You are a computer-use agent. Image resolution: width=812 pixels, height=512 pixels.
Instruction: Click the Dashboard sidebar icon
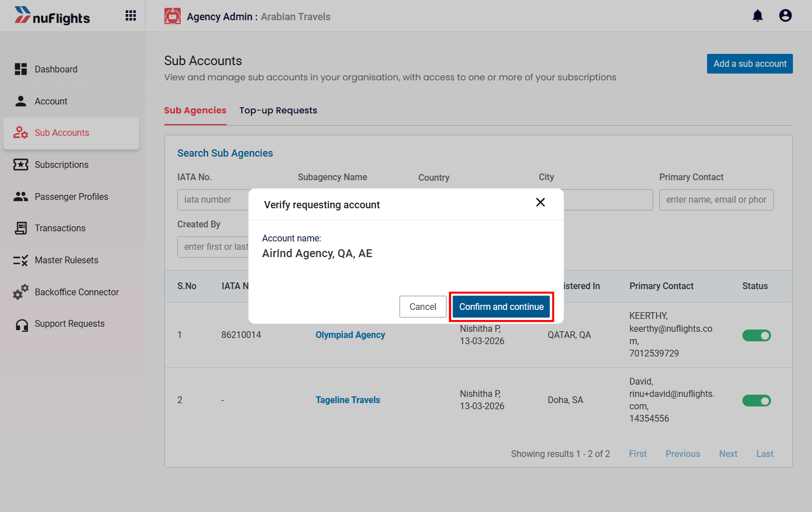(x=21, y=69)
